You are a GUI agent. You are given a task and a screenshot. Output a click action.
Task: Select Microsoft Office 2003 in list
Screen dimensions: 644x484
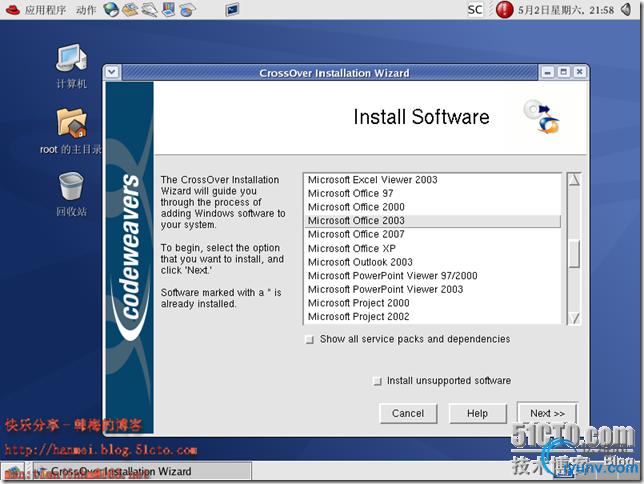tap(432, 221)
